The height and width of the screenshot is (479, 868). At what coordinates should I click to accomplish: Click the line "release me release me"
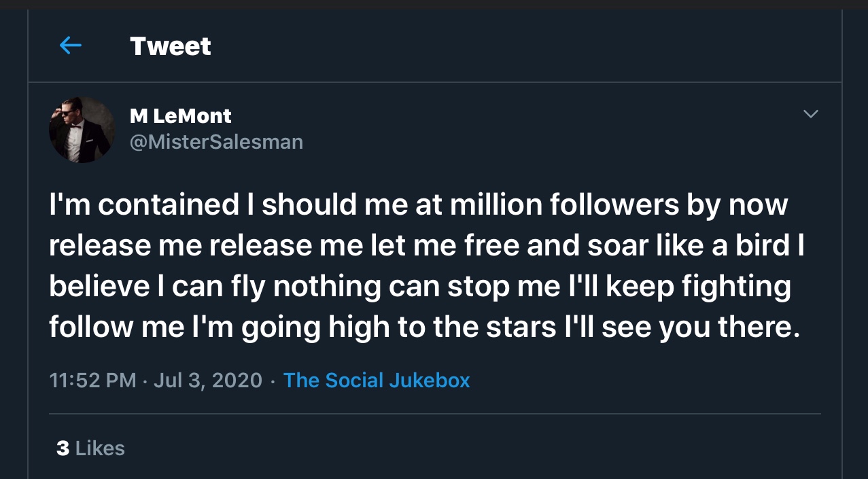pyautogui.click(x=426, y=245)
